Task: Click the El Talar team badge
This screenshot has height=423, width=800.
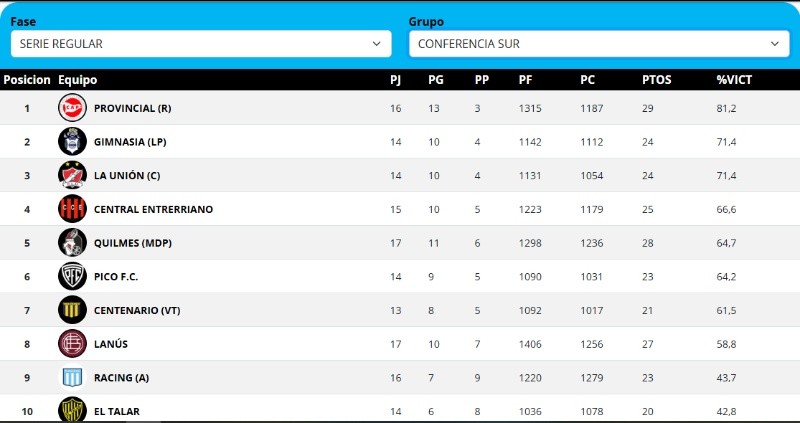Action: (x=72, y=410)
